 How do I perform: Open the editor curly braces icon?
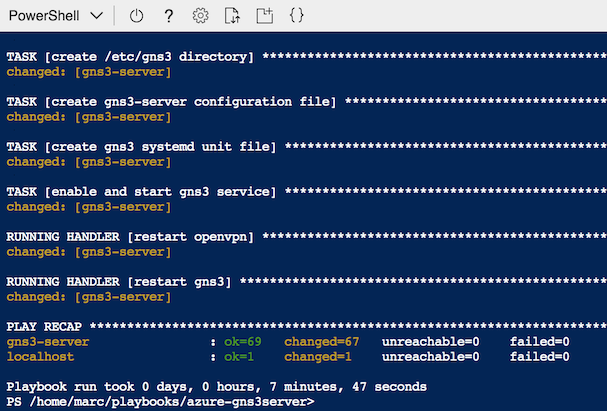click(297, 16)
